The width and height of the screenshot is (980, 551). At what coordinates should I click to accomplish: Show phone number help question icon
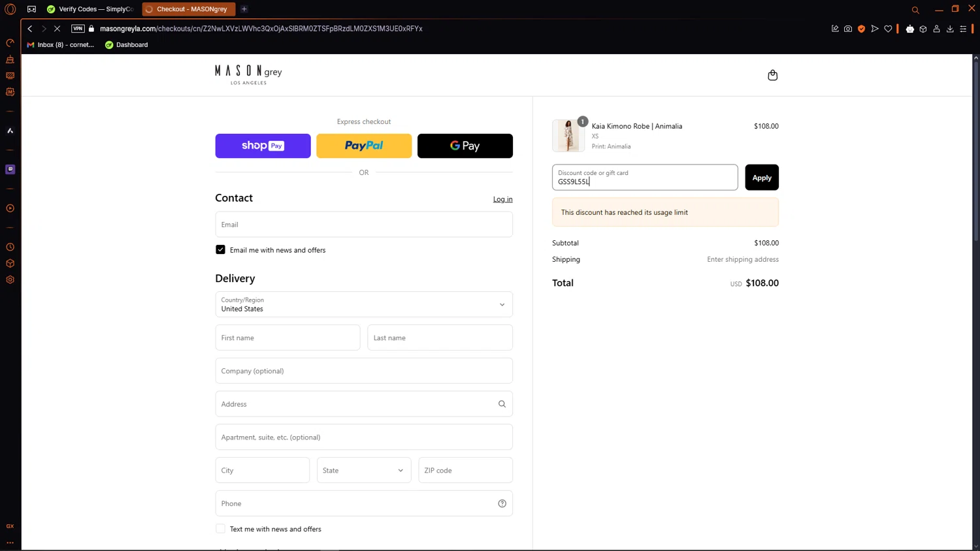pos(502,503)
